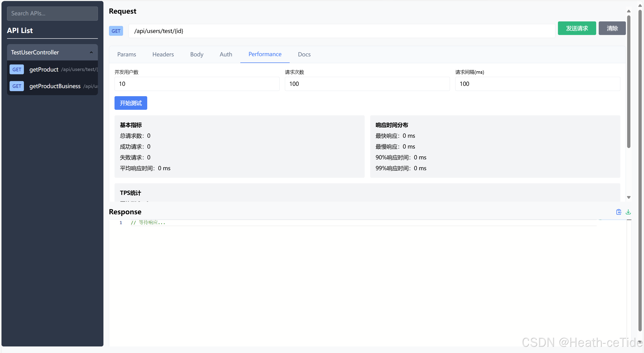Click the copy response icon
Screen dimensions: 644x353
tap(619, 212)
